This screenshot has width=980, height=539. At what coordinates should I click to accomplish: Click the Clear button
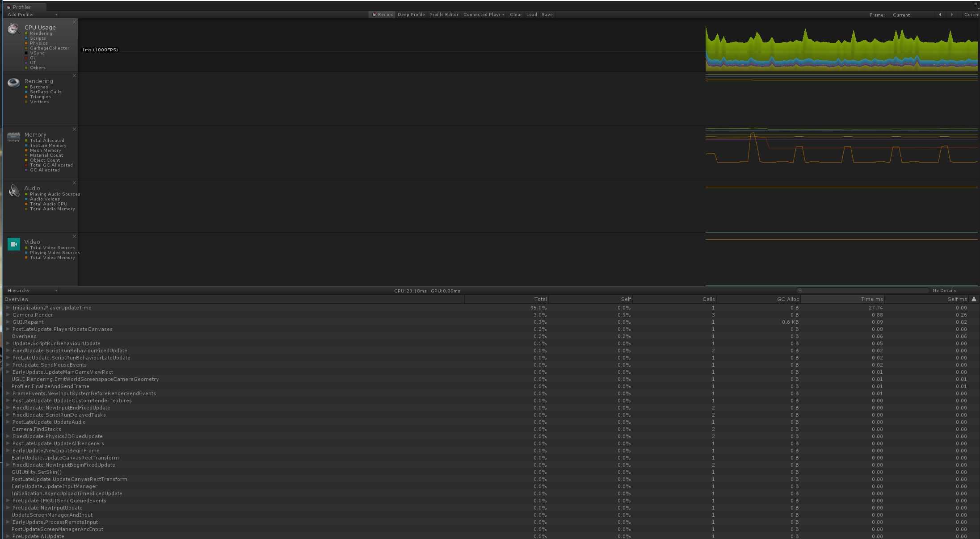pos(516,15)
